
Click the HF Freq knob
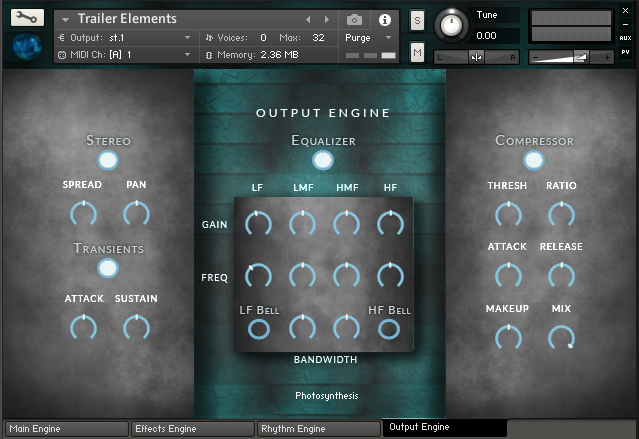(390, 276)
